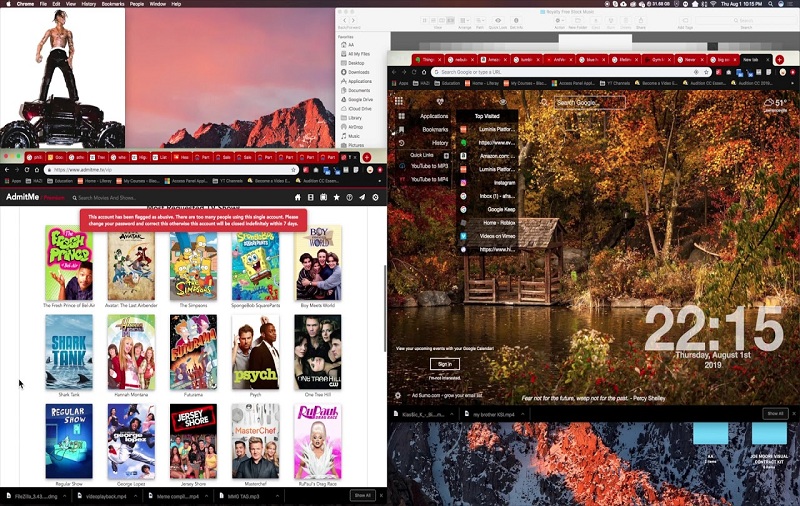Select AirDrop in Finder sidebar
The image size is (800, 506).
(352, 127)
